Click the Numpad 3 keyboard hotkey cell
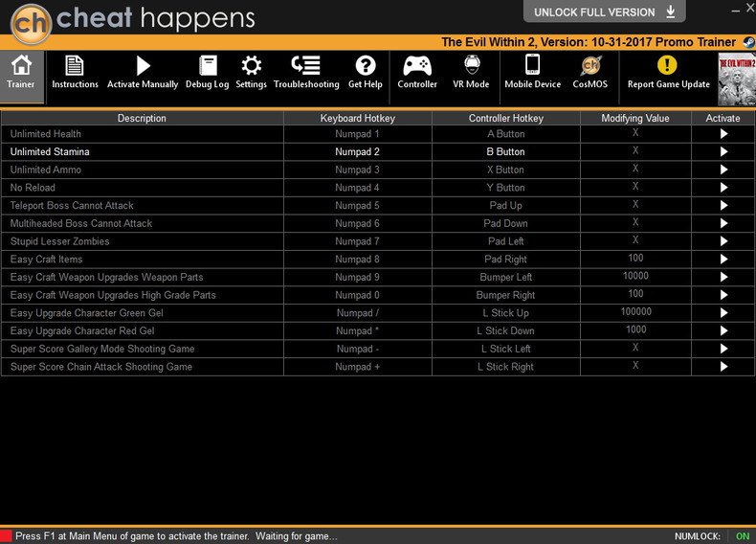 pos(357,170)
